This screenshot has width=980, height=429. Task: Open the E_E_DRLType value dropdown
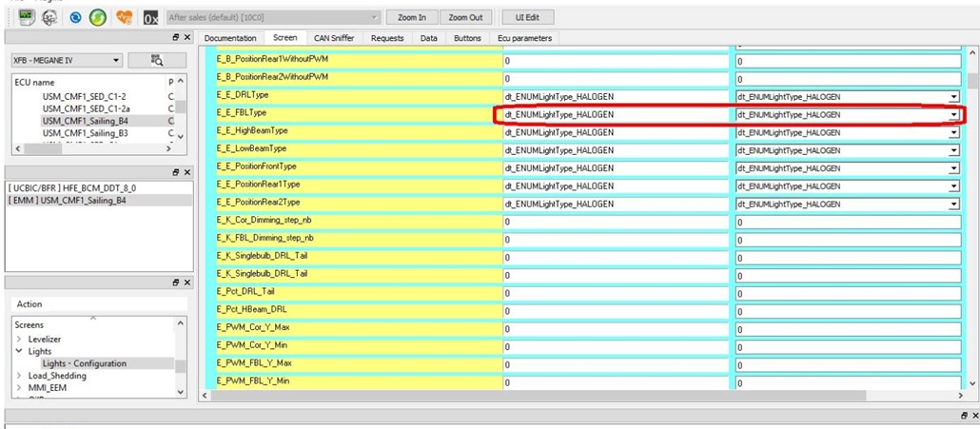tap(953, 97)
